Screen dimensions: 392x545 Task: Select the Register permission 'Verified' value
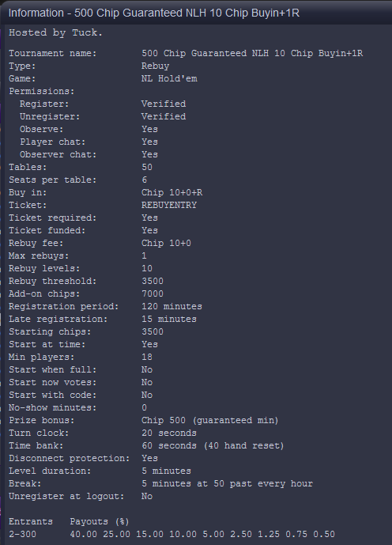point(164,104)
